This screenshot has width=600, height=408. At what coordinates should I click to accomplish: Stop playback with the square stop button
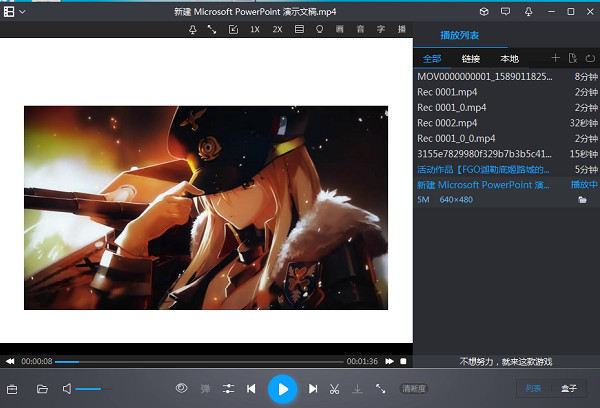[x=403, y=361]
